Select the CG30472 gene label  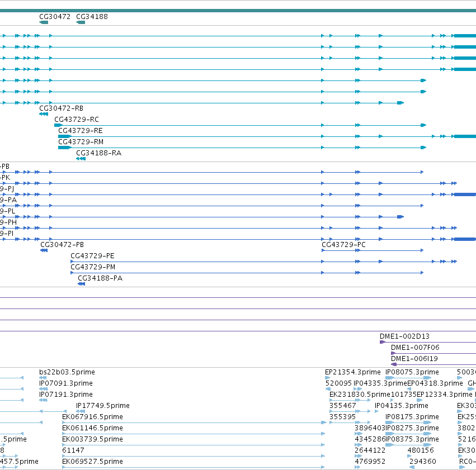[55, 17]
